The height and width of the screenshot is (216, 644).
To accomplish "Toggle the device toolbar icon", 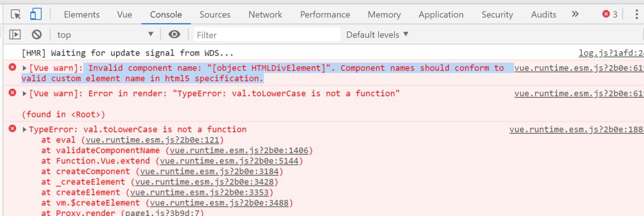I will [x=36, y=15].
